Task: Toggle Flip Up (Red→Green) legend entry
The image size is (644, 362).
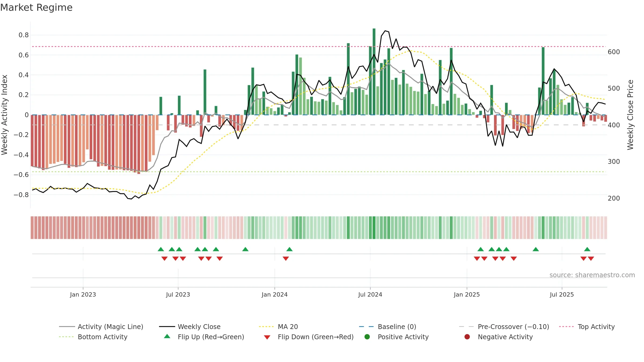Action: click(x=204, y=337)
